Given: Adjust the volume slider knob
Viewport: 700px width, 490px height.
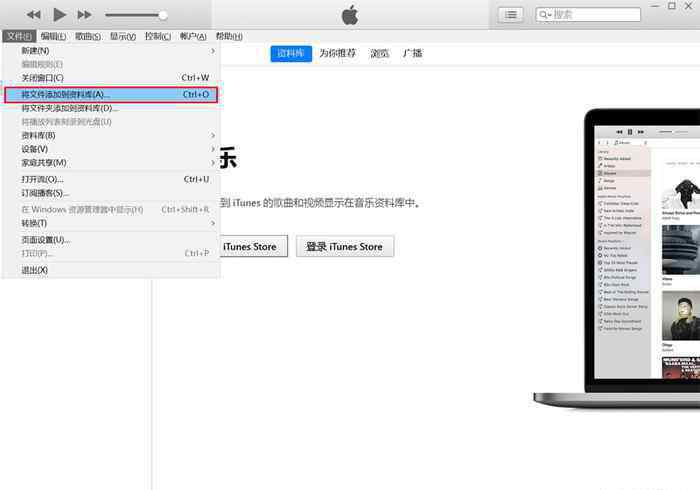Looking at the screenshot, I should 163,15.
